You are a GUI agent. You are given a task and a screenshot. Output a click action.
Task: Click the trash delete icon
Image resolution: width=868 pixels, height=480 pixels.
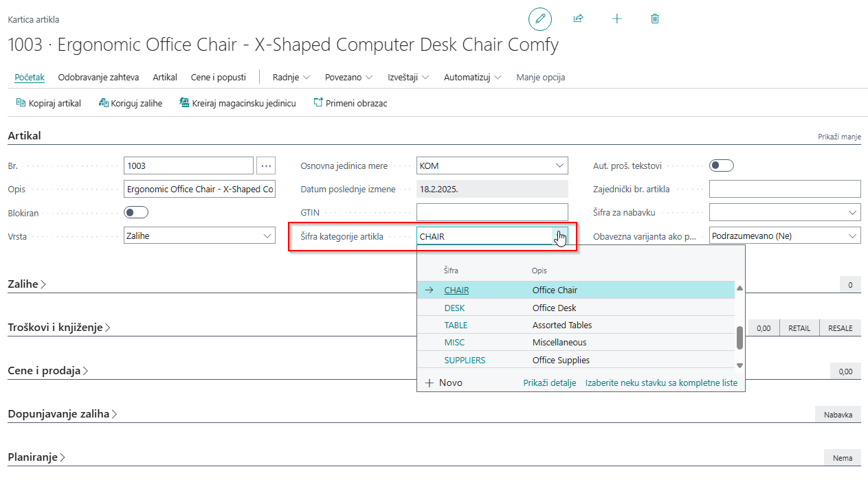click(655, 19)
